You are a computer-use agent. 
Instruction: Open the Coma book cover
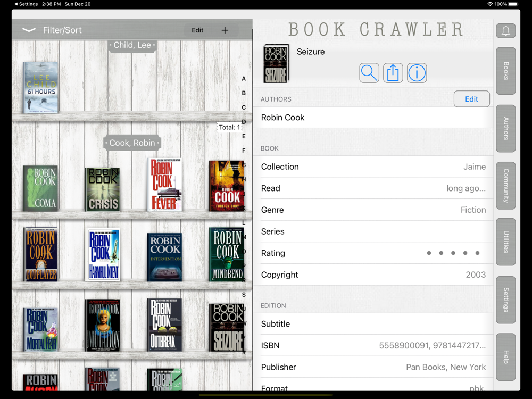click(x=40, y=188)
